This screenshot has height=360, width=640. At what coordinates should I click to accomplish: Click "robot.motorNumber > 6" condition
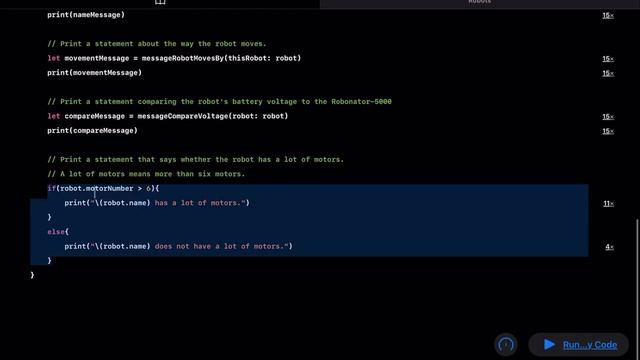pyautogui.click(x=105, y=188)
